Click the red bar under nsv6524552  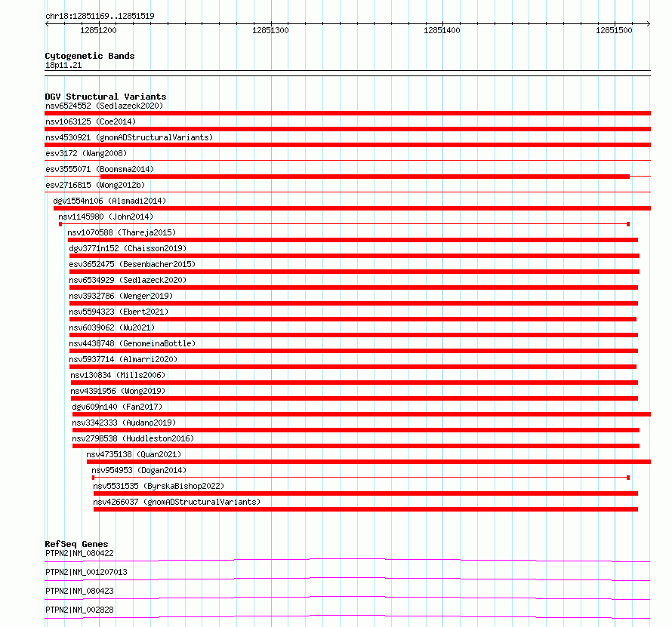coord(347,113)
